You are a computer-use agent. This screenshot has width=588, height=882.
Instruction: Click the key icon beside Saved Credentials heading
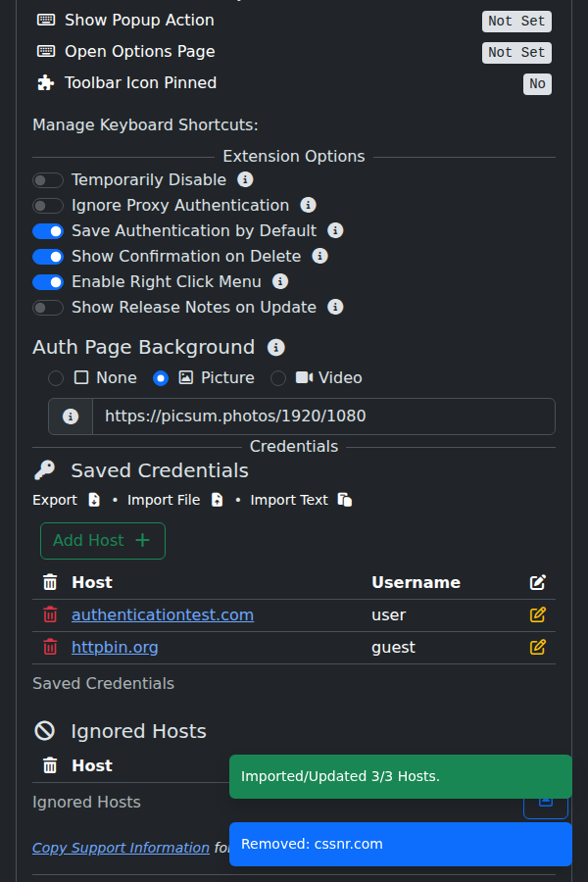click(44, 468)
